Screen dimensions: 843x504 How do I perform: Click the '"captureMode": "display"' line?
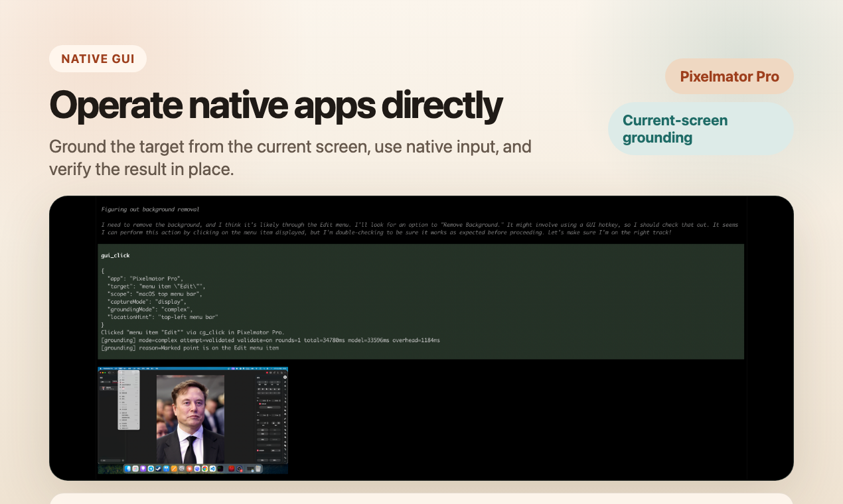[x=147, y=302]
